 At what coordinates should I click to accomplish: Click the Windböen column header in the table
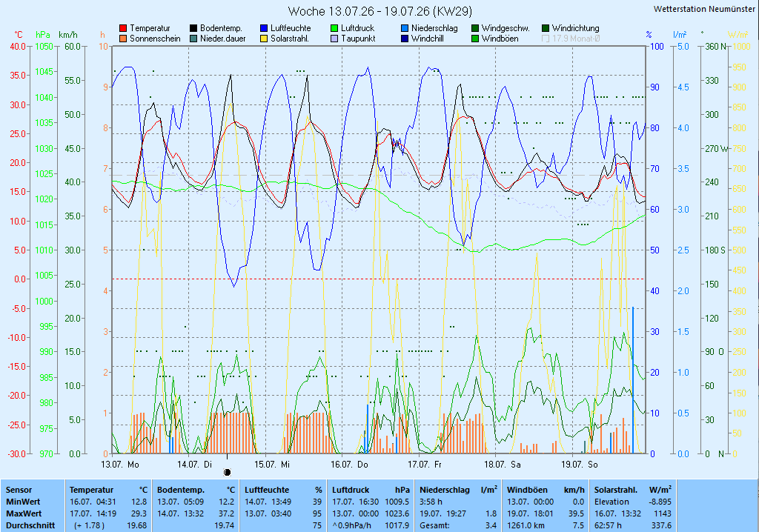click(x=527, y=490)
